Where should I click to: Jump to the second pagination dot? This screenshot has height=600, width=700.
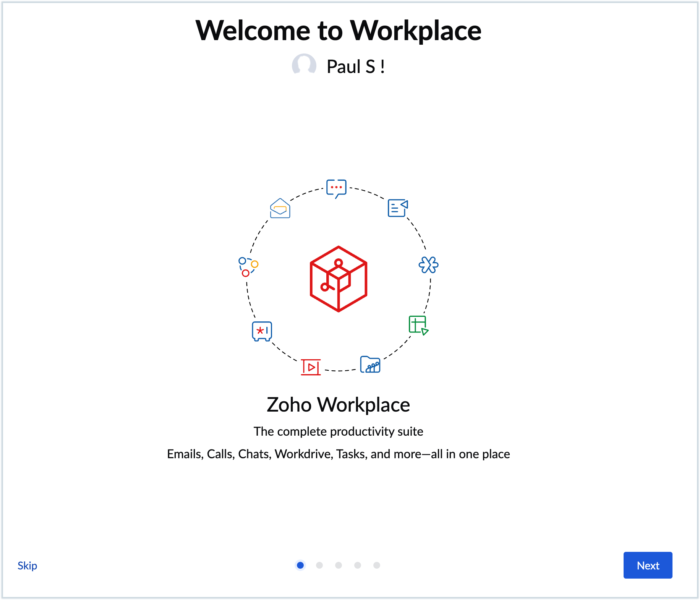[x=320, y=565]
